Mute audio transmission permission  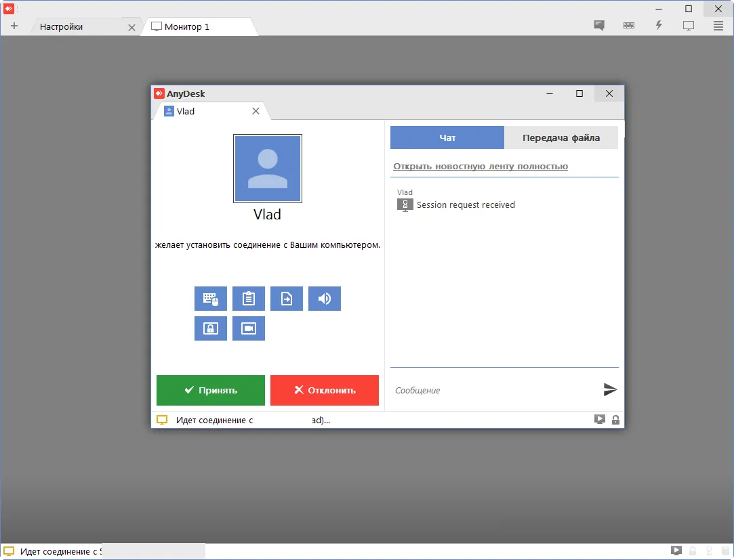(x=324, y=299)
